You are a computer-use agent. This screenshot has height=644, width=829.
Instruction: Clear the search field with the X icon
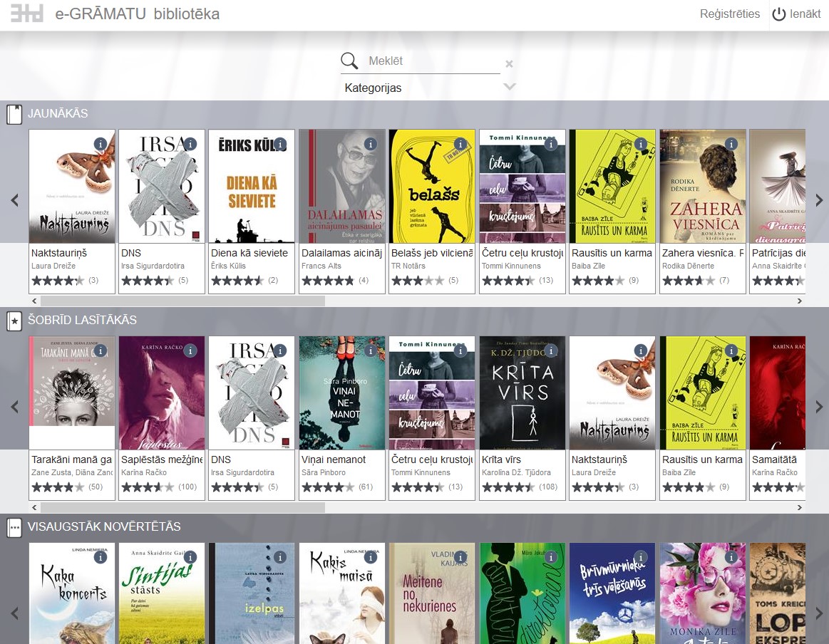pyautogui.click(x=509, y=63)
